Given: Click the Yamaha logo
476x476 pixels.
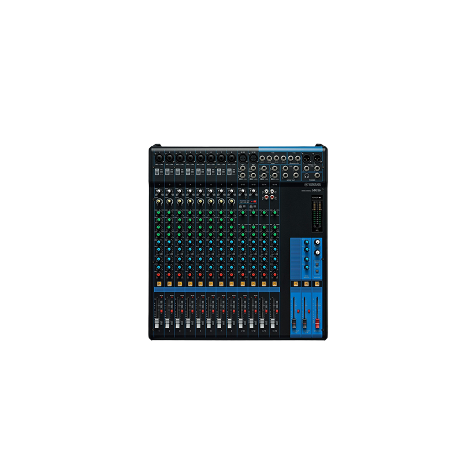Looking at the screenshot, I should pos(312,185).
